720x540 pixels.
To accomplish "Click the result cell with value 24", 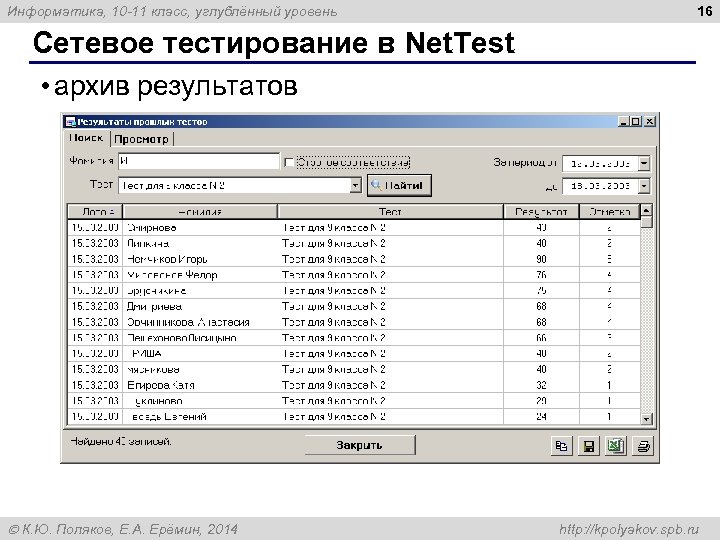I will pos(541,416).
